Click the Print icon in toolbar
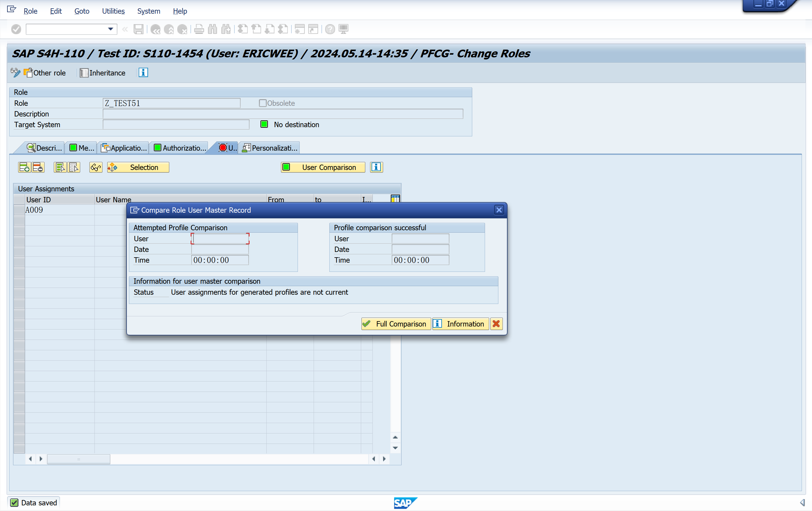Image resolution: width=812 pixels, height=511 pixels. (199, 29)
